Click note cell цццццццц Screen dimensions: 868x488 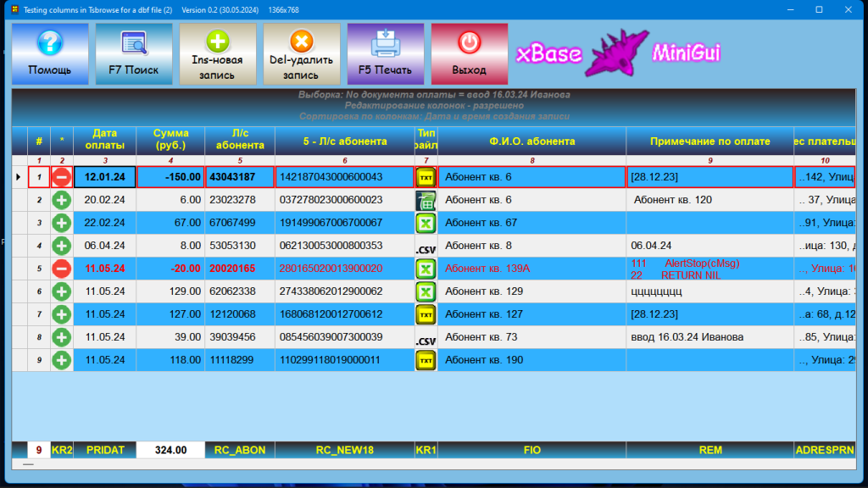(x=709, y=291)
